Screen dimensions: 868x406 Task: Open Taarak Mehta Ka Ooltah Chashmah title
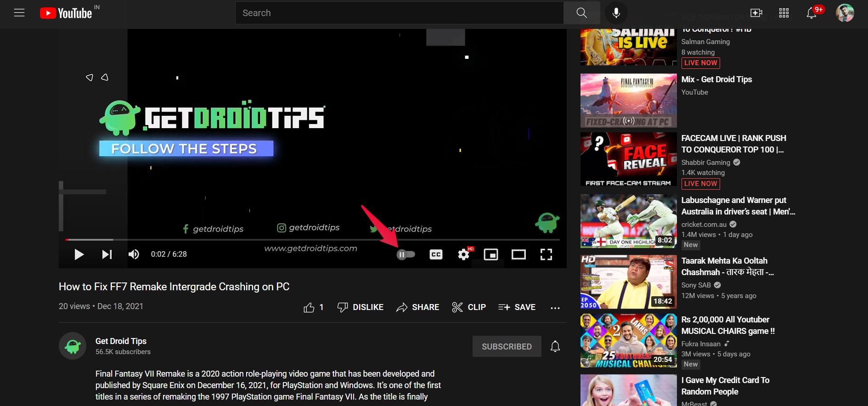727,266
